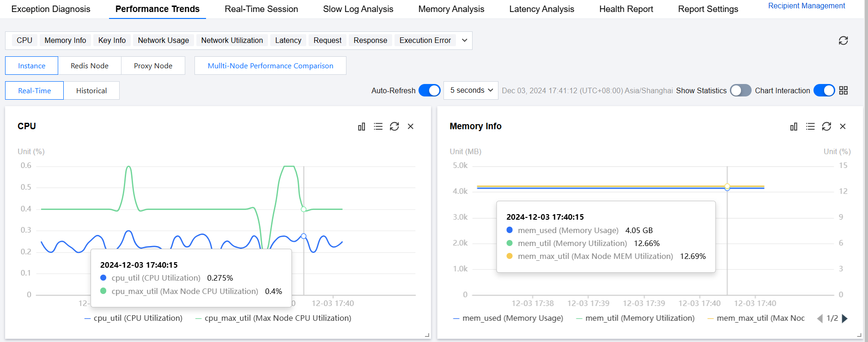
Task: Click the bar chart icon in CPU panel
Action: click(362, 126)
